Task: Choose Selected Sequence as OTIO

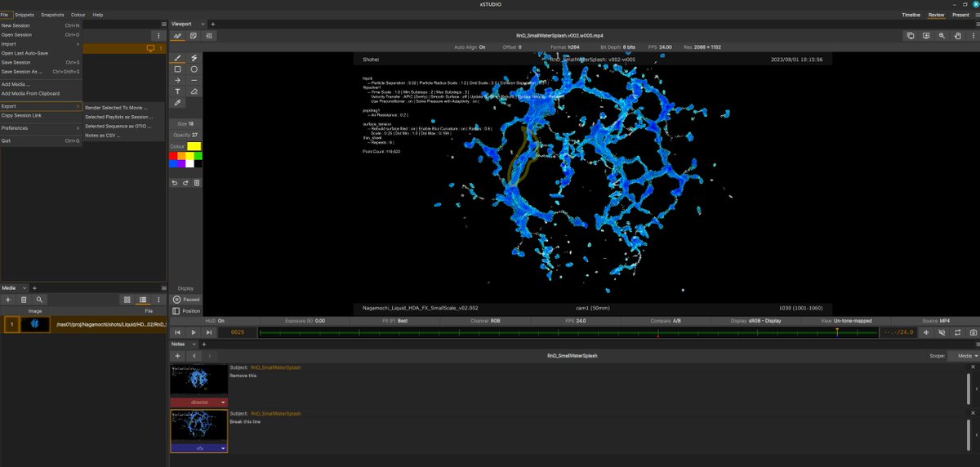Action: pyautogui.click(x=118, y=127)
